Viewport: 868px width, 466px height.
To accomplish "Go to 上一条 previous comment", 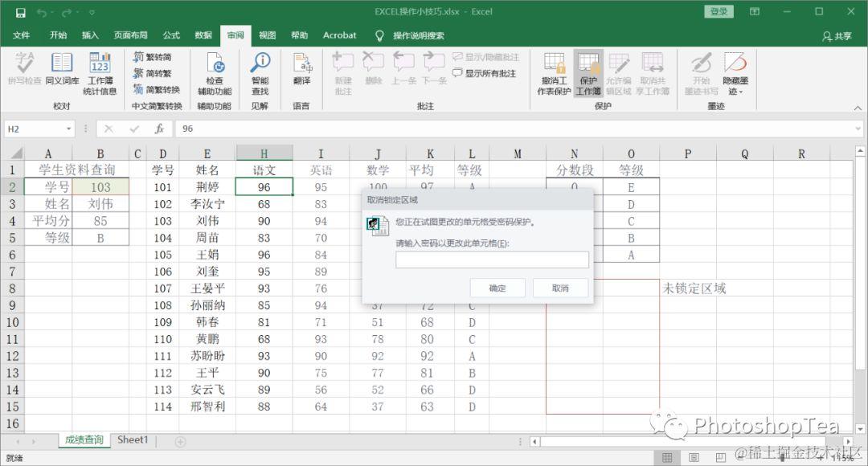I will click(403, 68).
